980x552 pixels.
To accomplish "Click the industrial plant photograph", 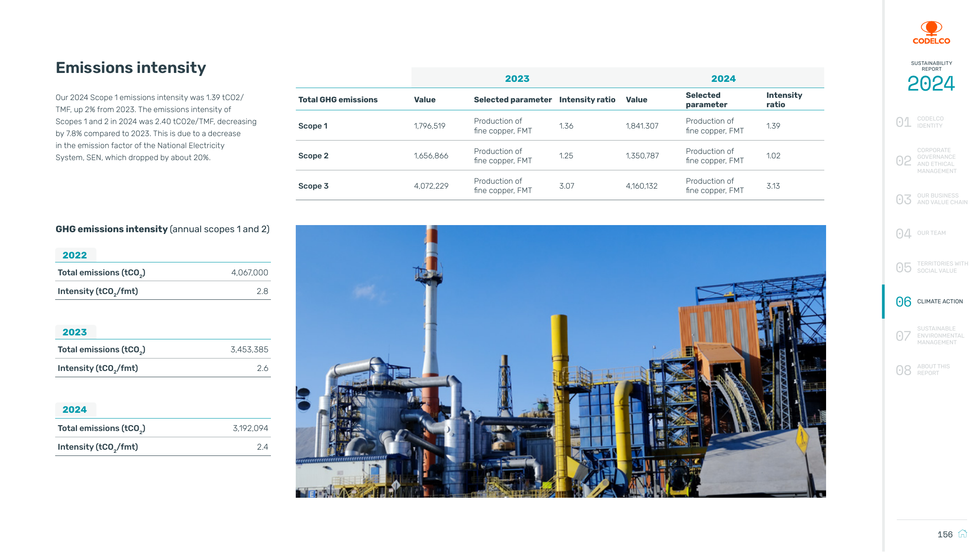I will coord(561,361).
